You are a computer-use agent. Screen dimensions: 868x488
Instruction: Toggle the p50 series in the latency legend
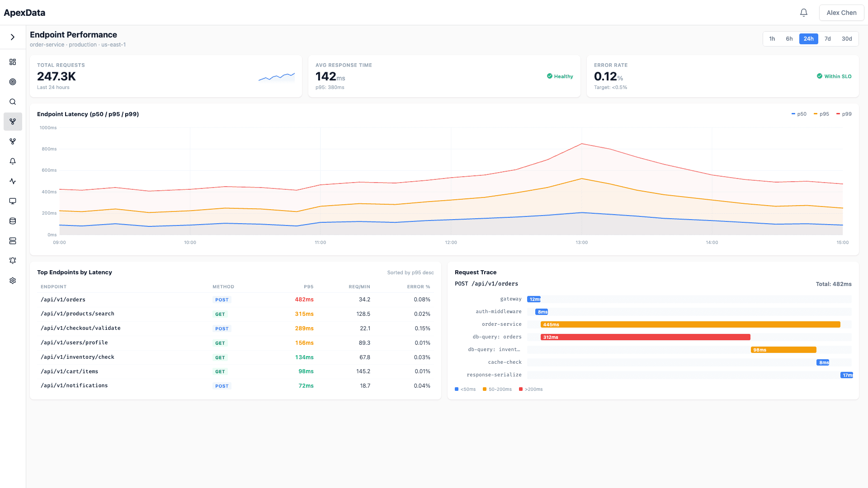click(799, 114)
